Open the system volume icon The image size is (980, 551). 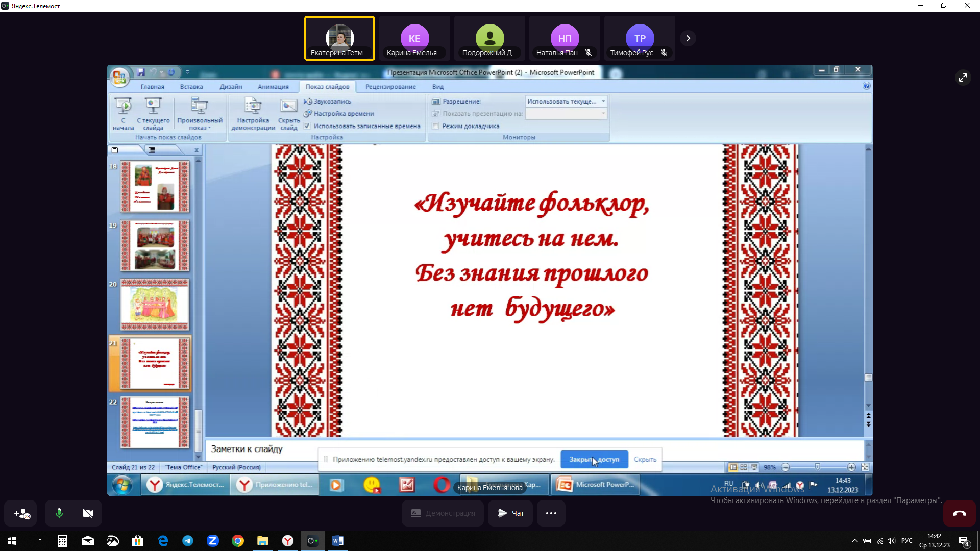[x=891, y=541]
